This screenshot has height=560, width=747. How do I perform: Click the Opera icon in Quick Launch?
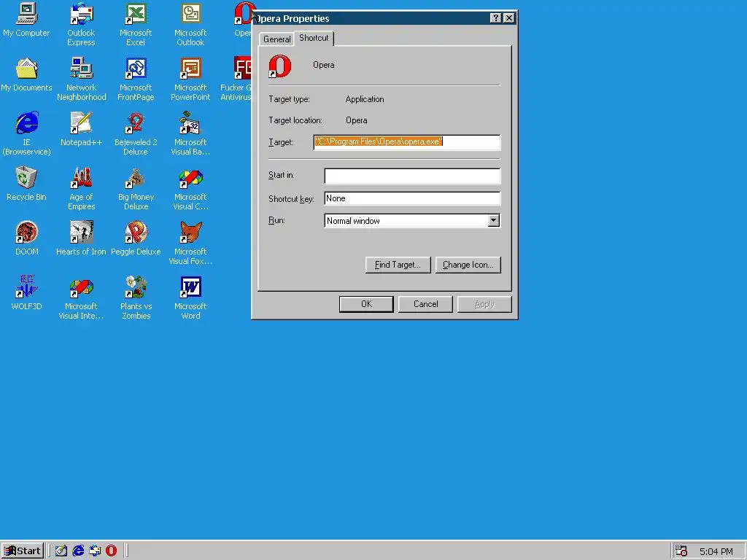tap(111, 551)
